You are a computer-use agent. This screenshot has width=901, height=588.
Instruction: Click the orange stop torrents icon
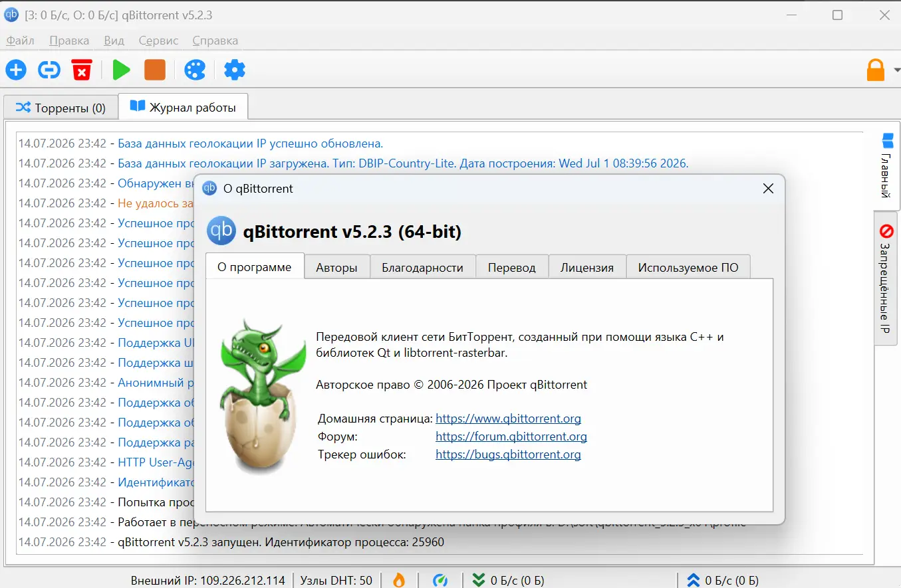(x=155, y=69)
